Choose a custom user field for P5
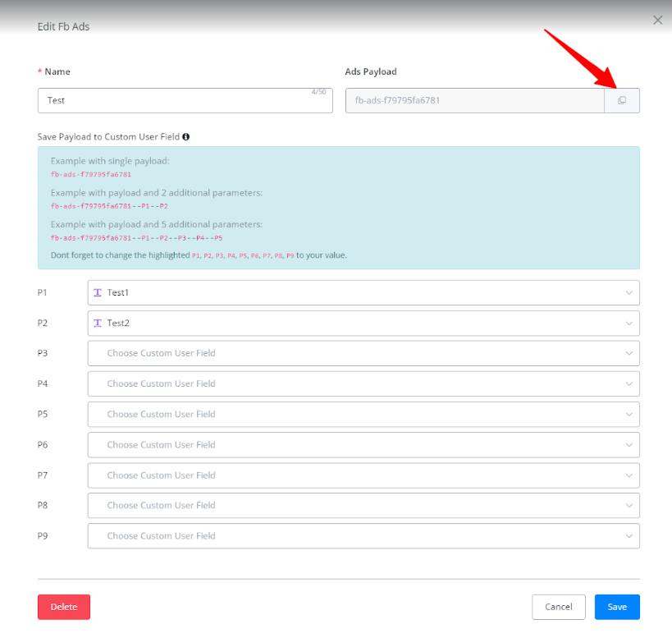The image size is (672, 638). click(363, 415)
